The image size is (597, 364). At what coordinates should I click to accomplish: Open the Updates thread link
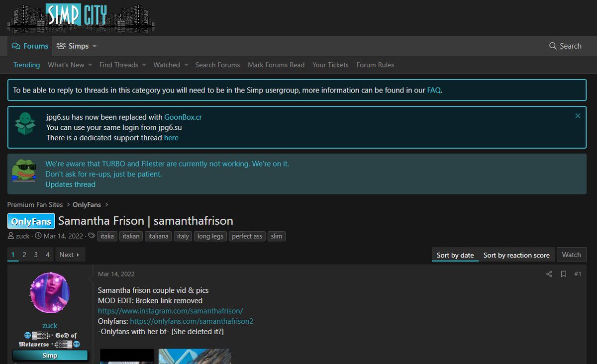click(70, 184)
